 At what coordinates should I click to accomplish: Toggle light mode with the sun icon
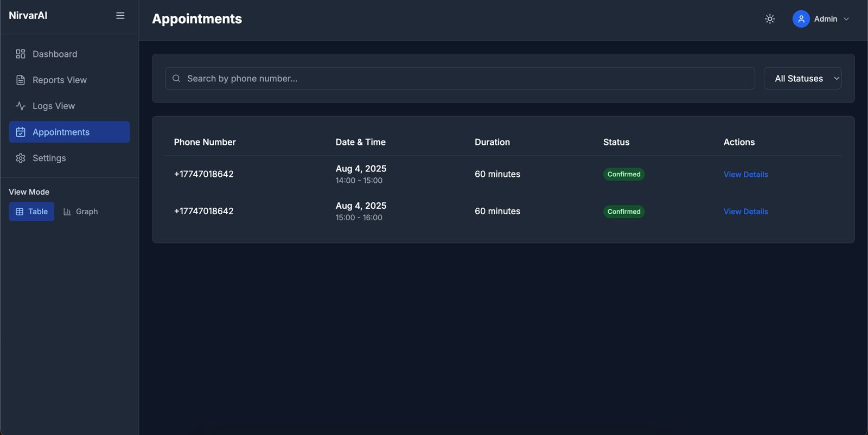coord(770,19)
